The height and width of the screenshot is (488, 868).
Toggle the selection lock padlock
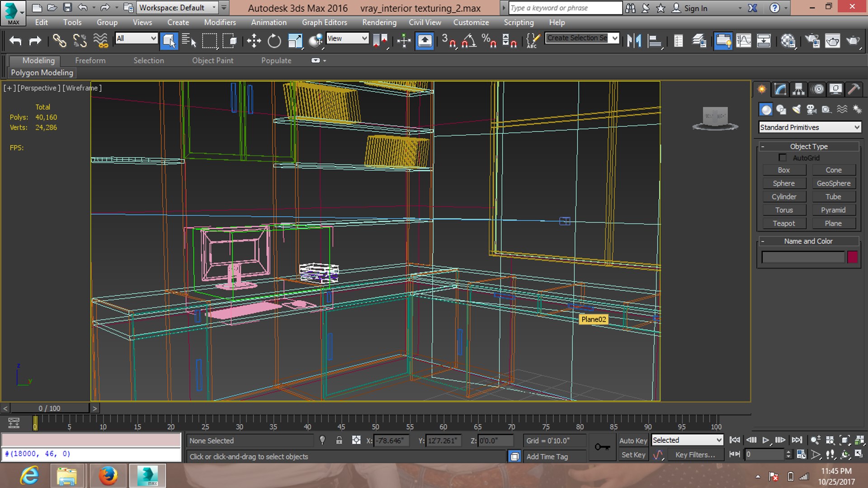(x=339, y=441)
